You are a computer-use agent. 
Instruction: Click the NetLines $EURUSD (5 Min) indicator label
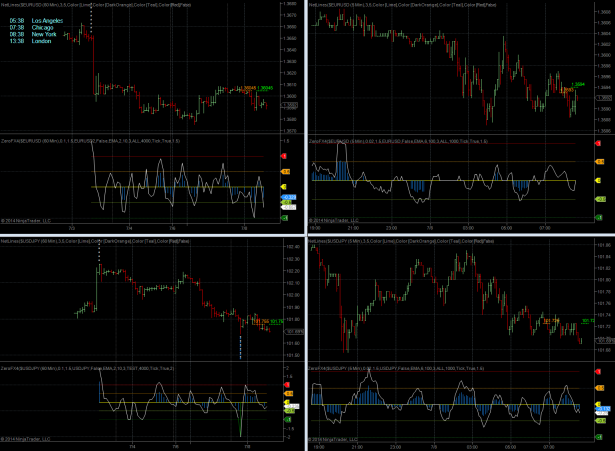pyautogui.click(x=402, y=5)
